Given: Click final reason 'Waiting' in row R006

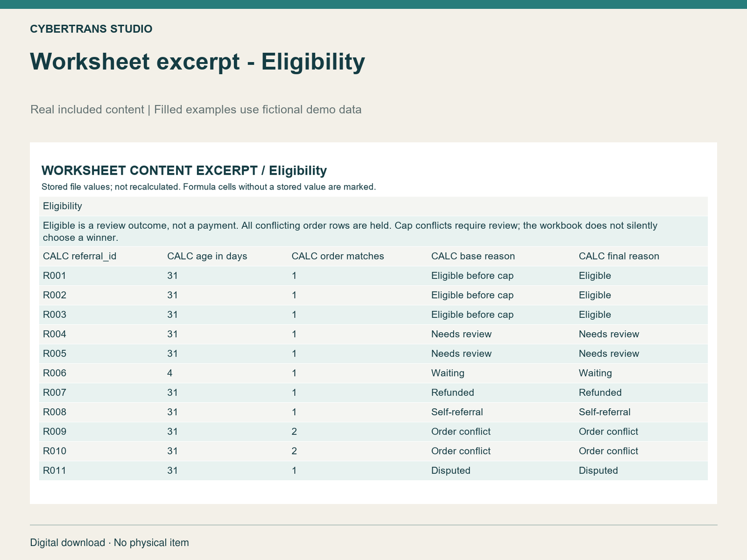Looking at the screenshot, I should coord(595,373).
